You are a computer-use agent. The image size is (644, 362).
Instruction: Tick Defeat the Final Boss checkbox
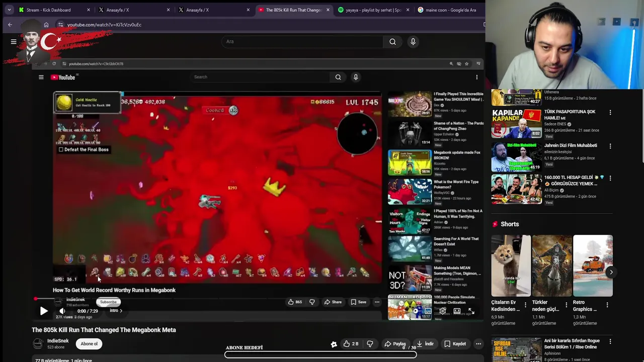coord(61,149)
